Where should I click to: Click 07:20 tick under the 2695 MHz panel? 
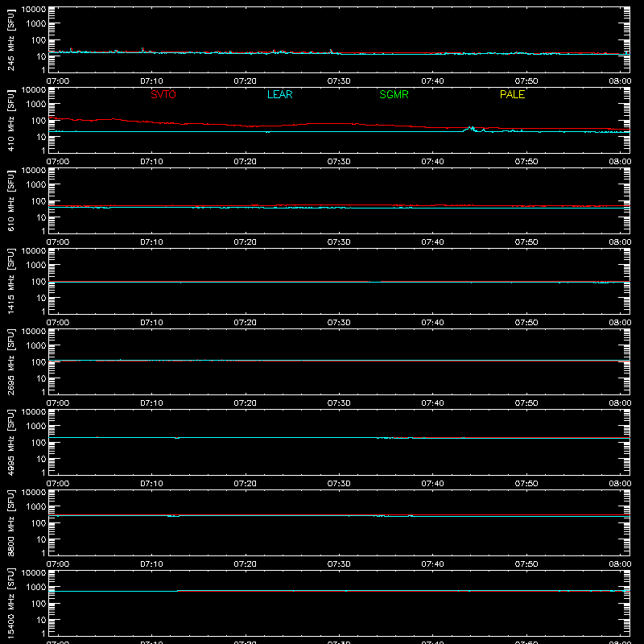point(246,403)
